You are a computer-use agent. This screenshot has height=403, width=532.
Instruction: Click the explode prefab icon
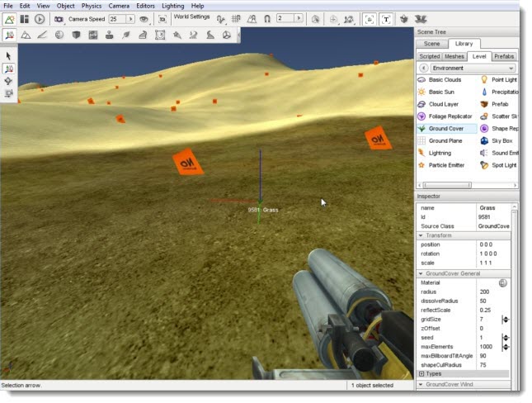pos(421,19)
